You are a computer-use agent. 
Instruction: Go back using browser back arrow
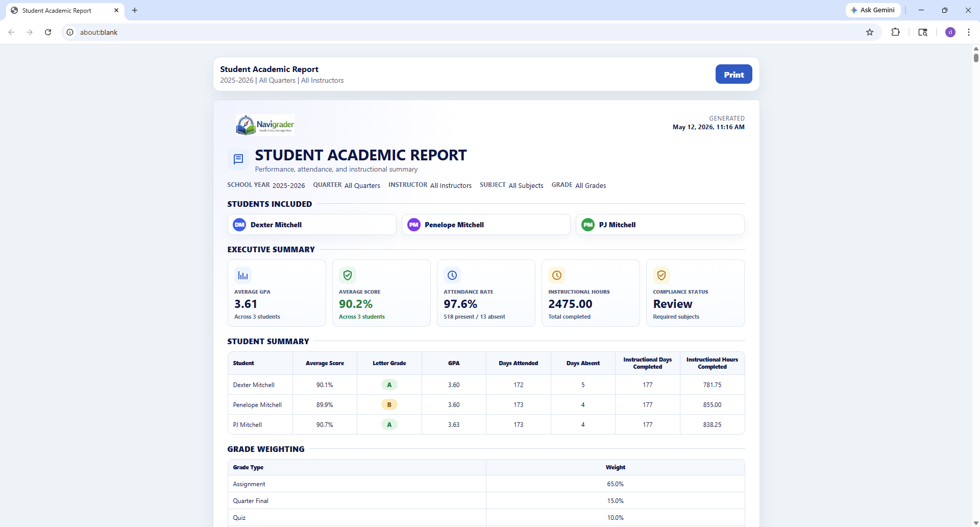coord(11,32)
